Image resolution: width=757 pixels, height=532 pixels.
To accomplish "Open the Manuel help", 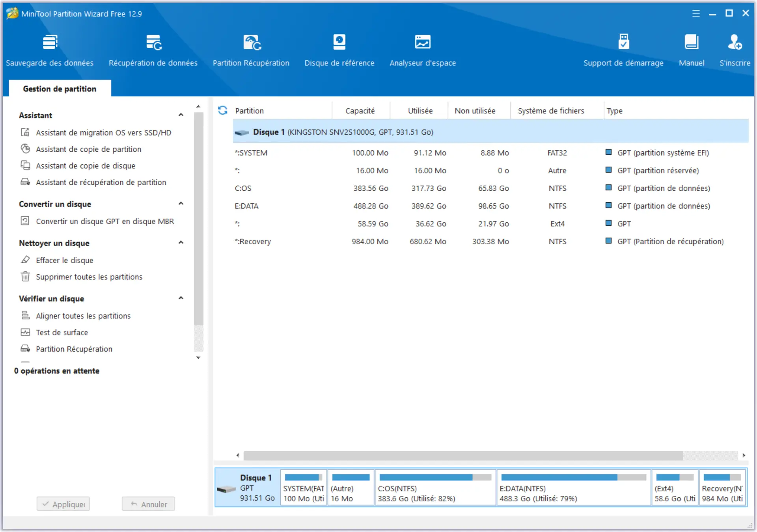I will (x=692, y=51).
